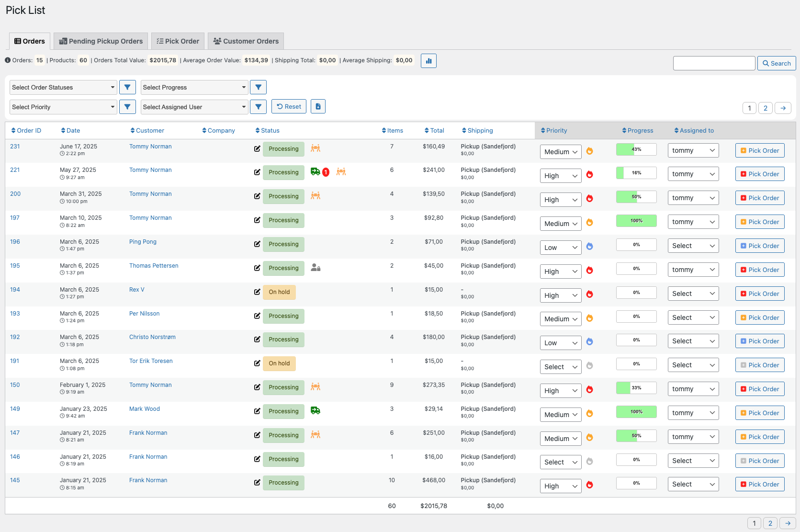Click the filter icon beside Select Assigned User
The image size is (800, 532).
tap(258, 107)
